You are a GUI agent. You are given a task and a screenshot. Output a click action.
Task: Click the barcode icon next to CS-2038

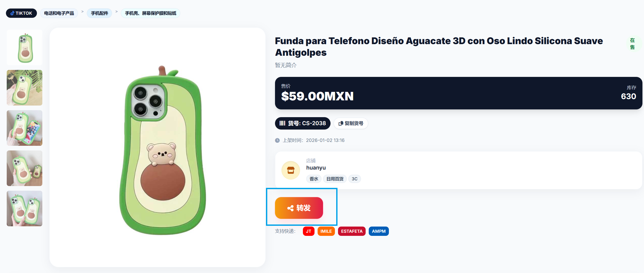(282, 123)
